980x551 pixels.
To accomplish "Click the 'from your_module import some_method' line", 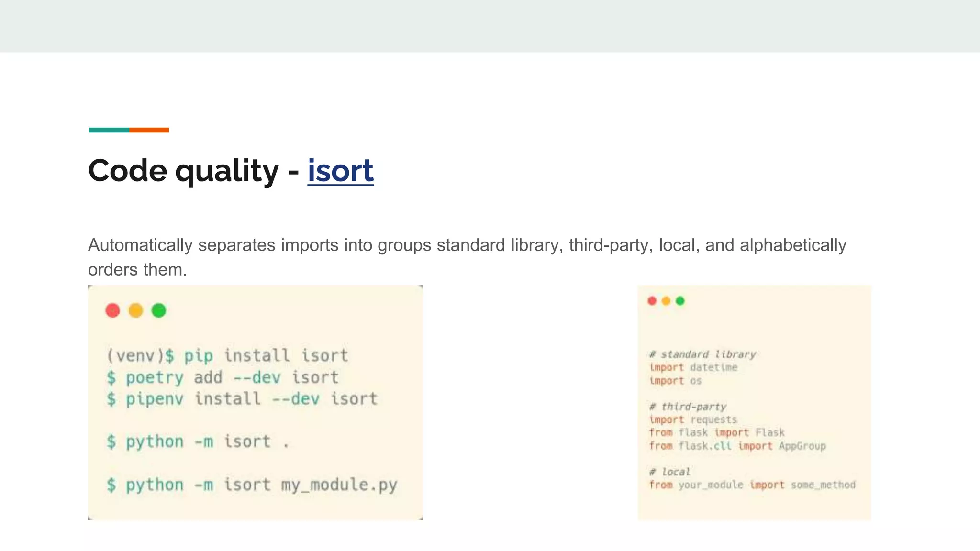I will [752, 485].
